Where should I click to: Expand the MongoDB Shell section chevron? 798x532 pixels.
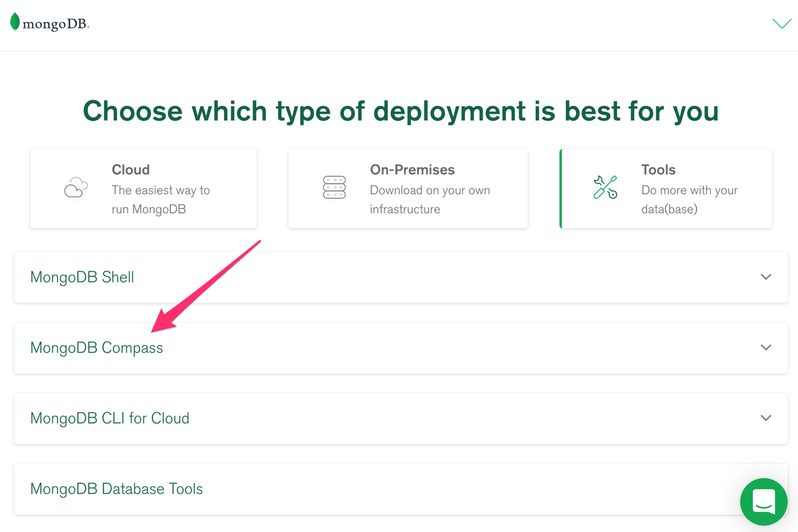(x=766, y=277)
